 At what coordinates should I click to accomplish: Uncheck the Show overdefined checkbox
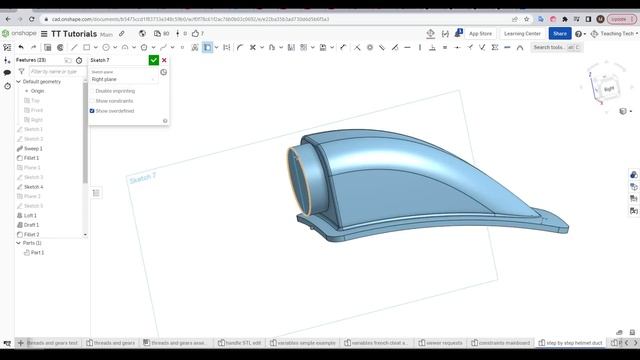coord(92,111)
